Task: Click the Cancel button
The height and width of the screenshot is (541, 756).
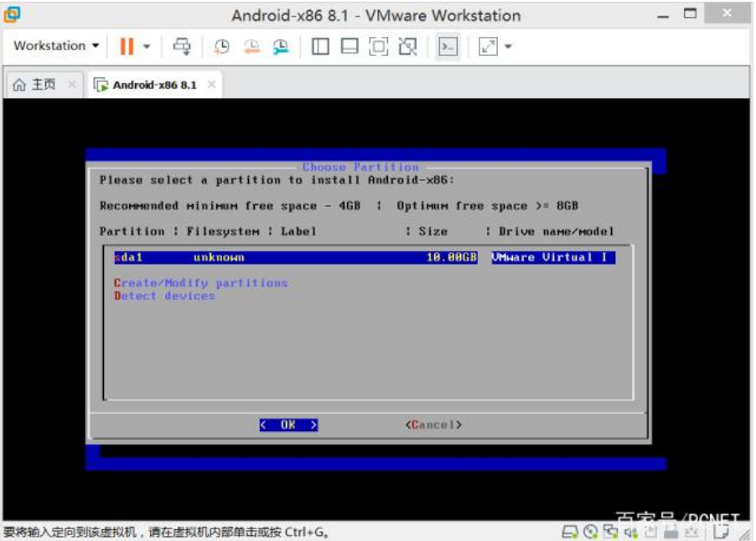Action: click(x=433, y=425)
